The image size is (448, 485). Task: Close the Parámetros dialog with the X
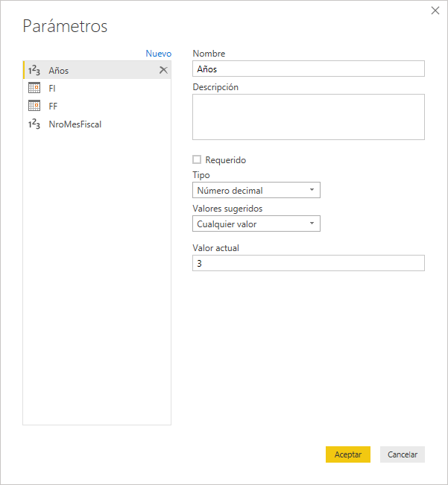coord(435,10)
